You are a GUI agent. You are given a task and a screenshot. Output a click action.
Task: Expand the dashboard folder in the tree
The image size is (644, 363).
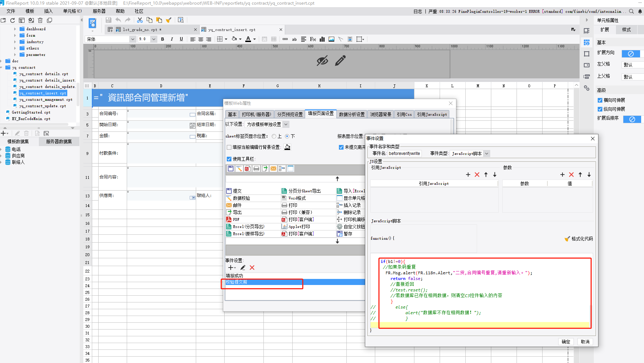point(15,29)
